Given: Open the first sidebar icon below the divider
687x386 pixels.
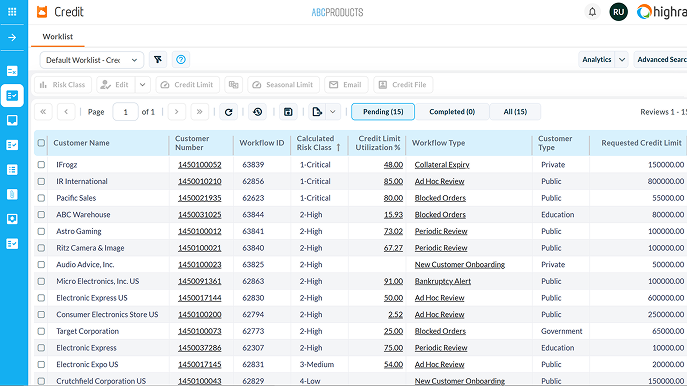Looking at the screenshot, I should (x=12, y=71).
